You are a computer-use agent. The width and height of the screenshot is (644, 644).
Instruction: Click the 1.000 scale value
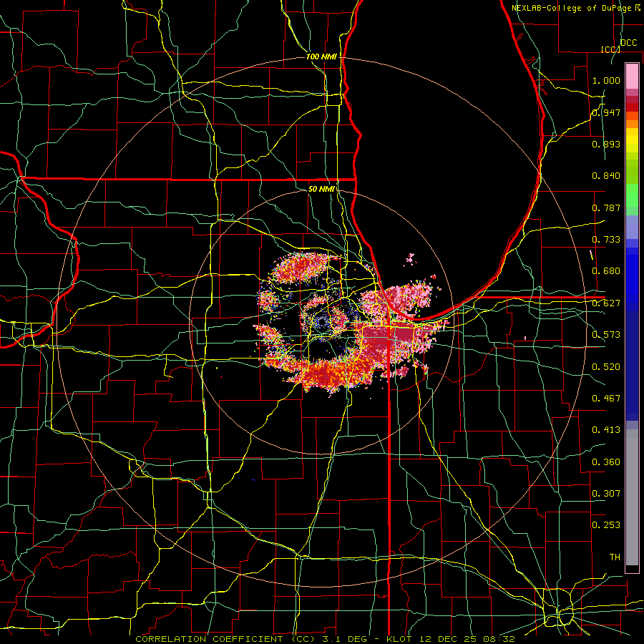click(x=606, y=80)
